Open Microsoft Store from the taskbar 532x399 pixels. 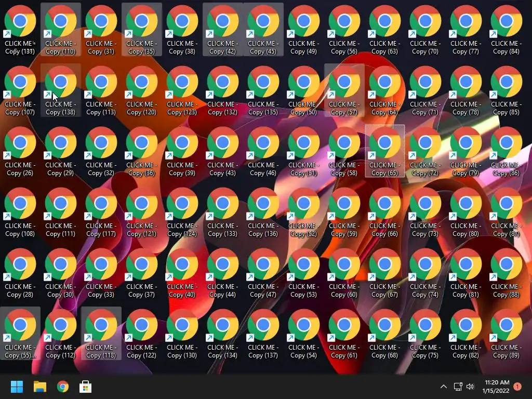click(86, 387)
